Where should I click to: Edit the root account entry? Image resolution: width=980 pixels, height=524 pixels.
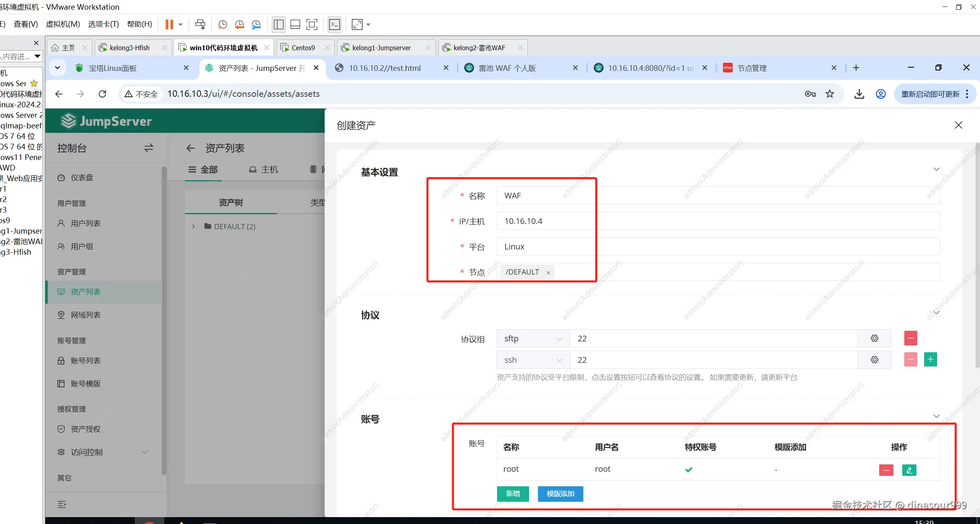coord(909,470)
